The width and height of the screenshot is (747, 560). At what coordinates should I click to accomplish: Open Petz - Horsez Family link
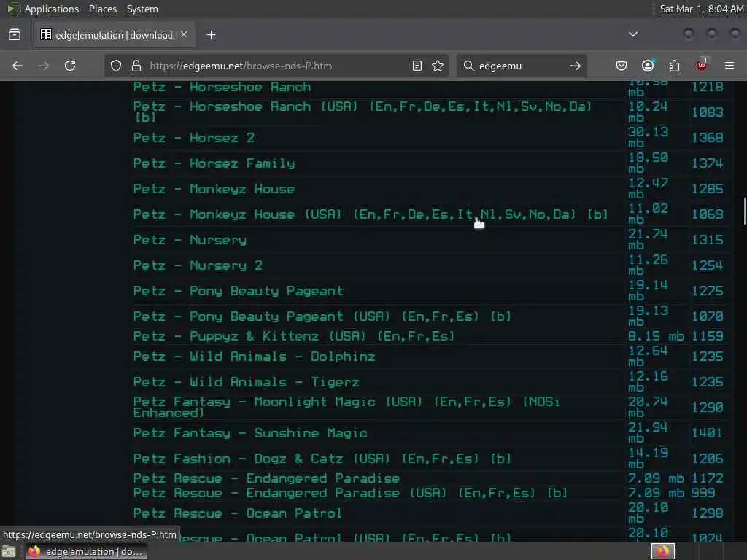pyautogui.click(x=214, y=163)
